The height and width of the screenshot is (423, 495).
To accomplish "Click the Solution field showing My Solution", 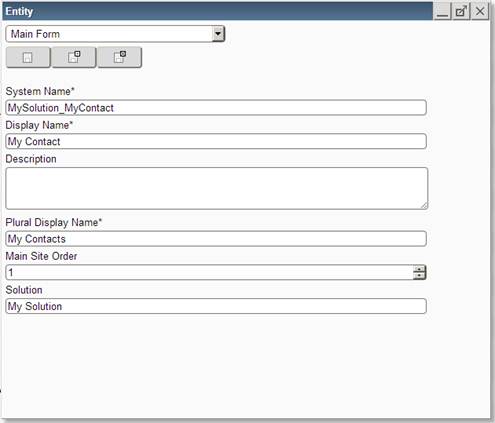I will [216, 306].
